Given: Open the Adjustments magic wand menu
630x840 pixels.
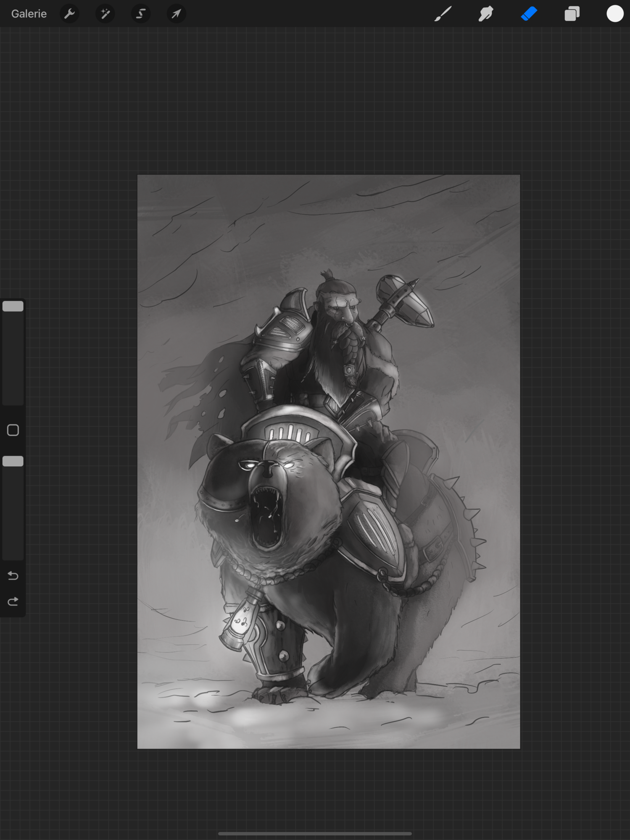Looking at the screenshot, I should (x=105, y=14).
